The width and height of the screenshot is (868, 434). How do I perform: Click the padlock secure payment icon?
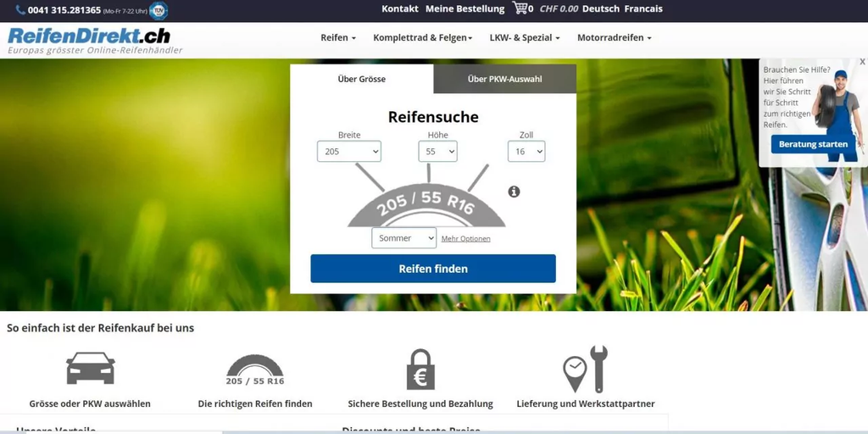(420, 370)
